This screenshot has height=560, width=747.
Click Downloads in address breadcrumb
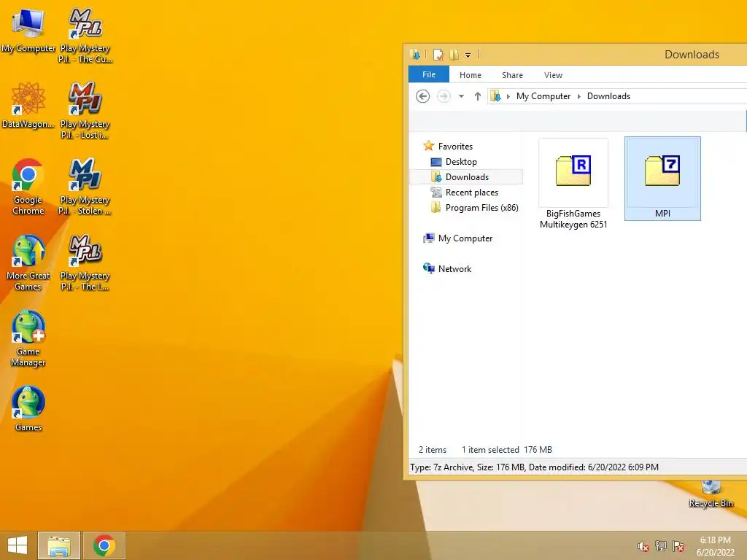608,96
